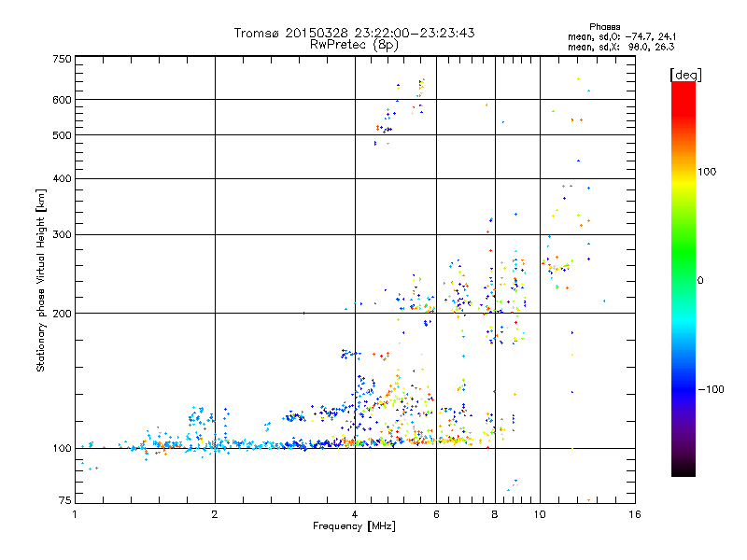Select the [deg] label above the colorbar
This screenshot has height=560, width=747.
click(685, 74)
